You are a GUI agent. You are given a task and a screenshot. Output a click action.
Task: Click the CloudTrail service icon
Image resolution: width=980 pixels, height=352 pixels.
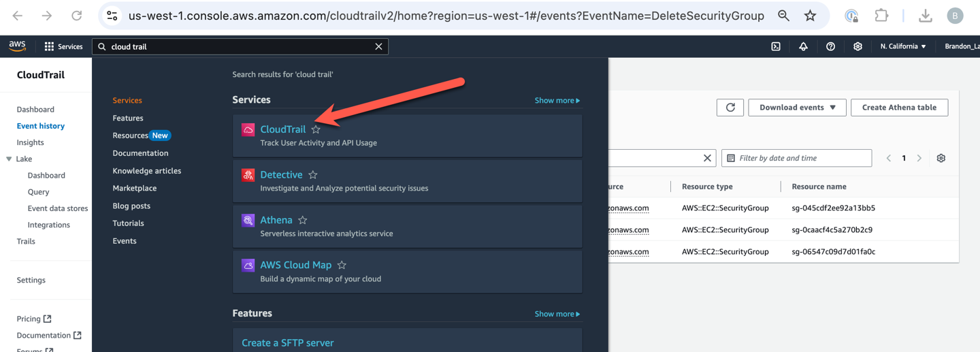point(248,129)
